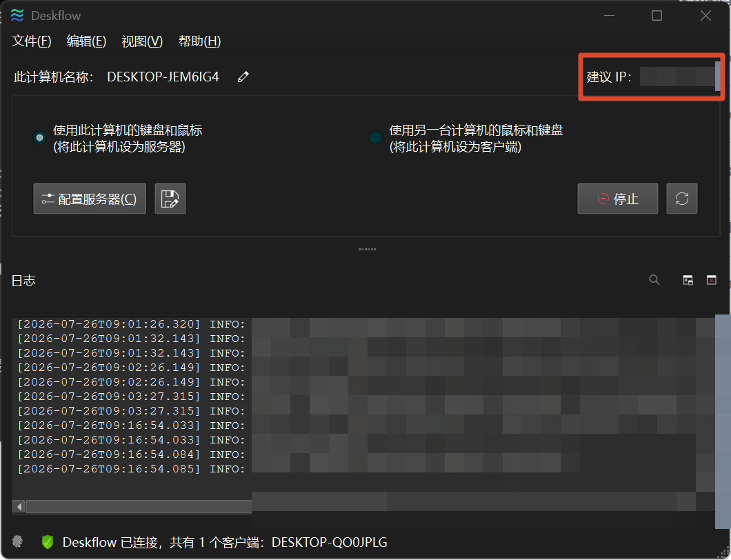Open the 文件(F) menu
The image size is (731, 560).
coord(31,41)
